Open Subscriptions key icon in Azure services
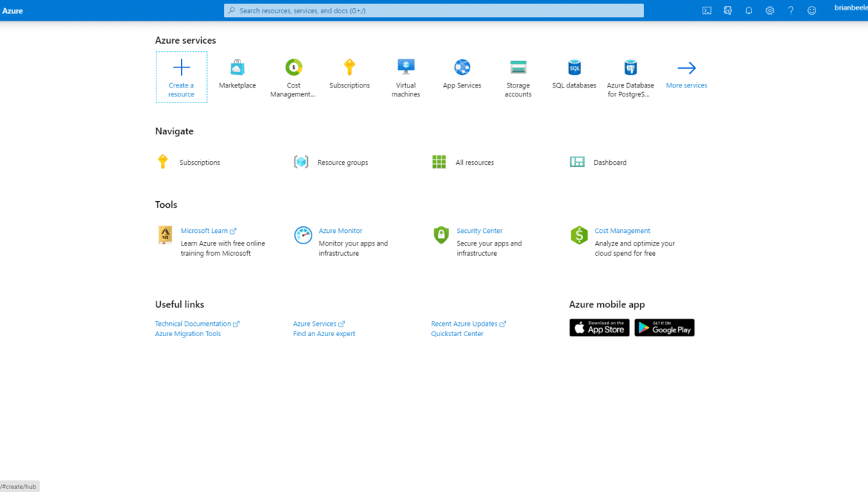 (349, 68)
